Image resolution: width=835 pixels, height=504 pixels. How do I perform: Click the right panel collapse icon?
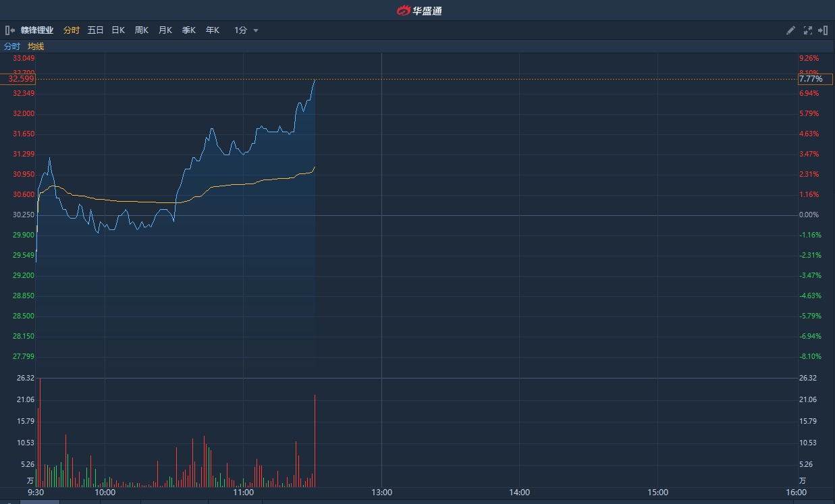point(823,30)
